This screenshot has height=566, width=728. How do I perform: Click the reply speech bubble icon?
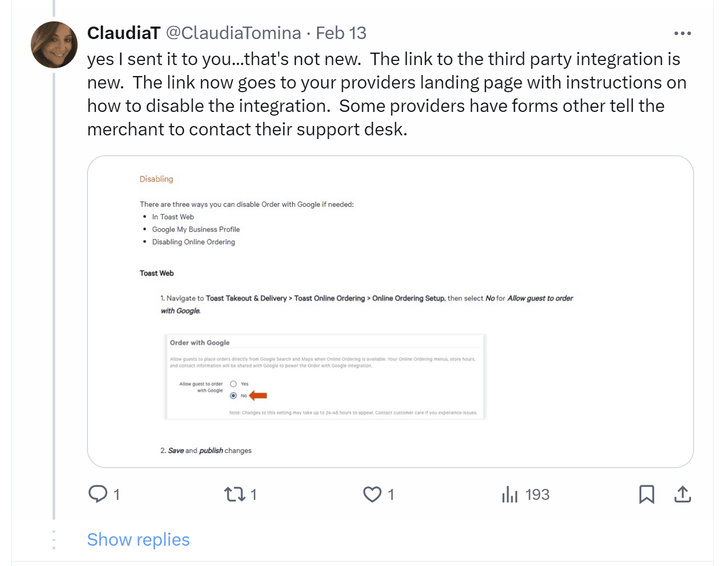tap(98, 494)
